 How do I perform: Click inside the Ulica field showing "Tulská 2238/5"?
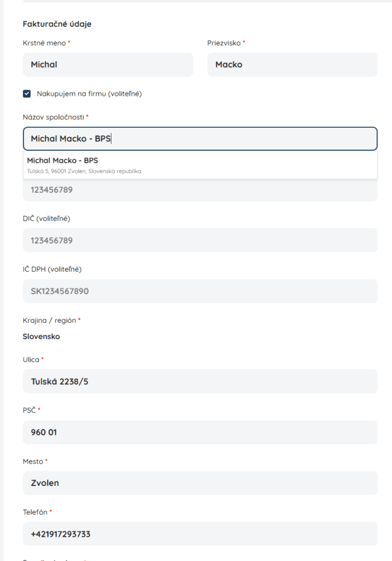point(199,381)
